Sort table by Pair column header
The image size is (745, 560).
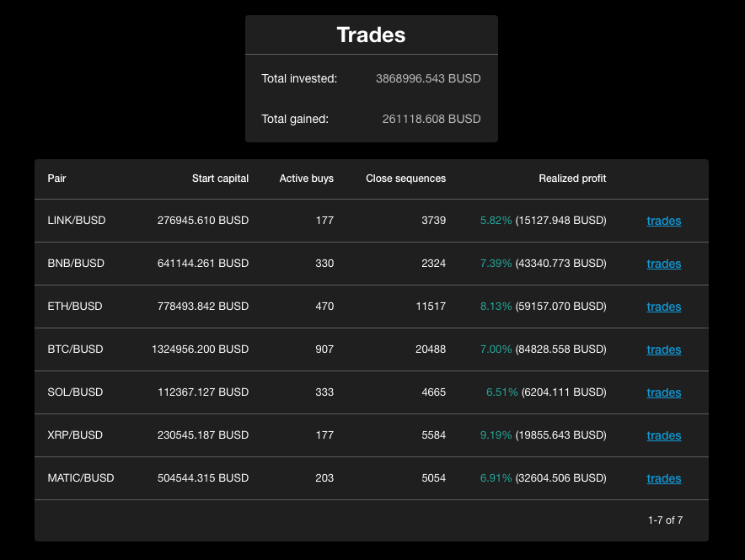coord(57,179)
